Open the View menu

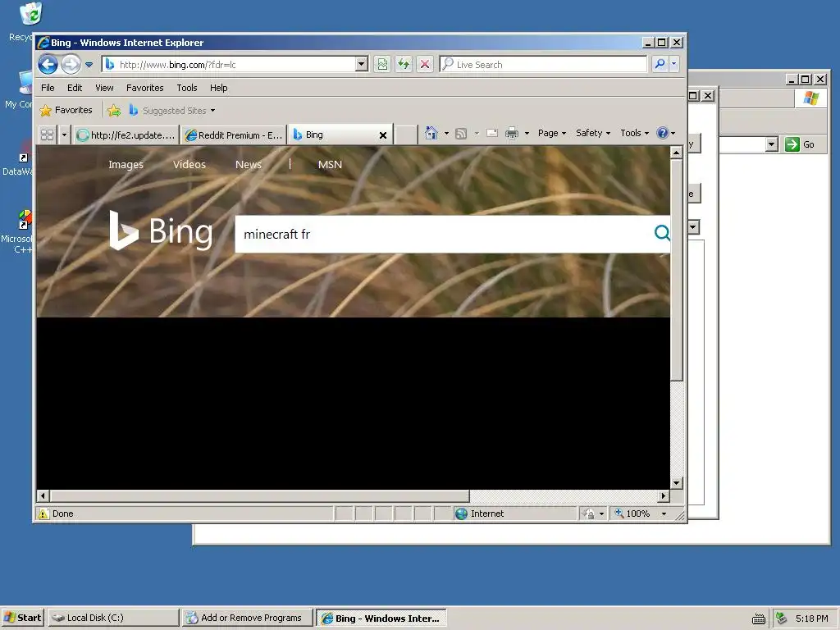104,88
